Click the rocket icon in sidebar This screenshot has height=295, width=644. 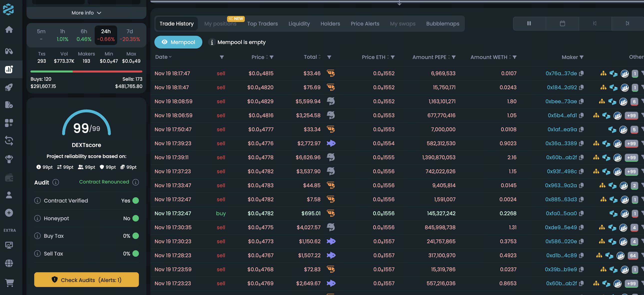[x=9, y=87]
